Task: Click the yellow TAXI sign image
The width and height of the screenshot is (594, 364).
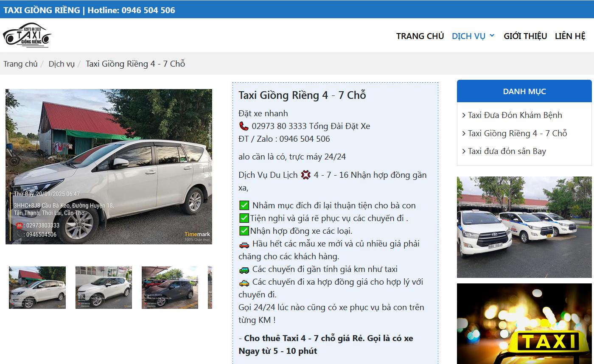Action: point(524,324)
